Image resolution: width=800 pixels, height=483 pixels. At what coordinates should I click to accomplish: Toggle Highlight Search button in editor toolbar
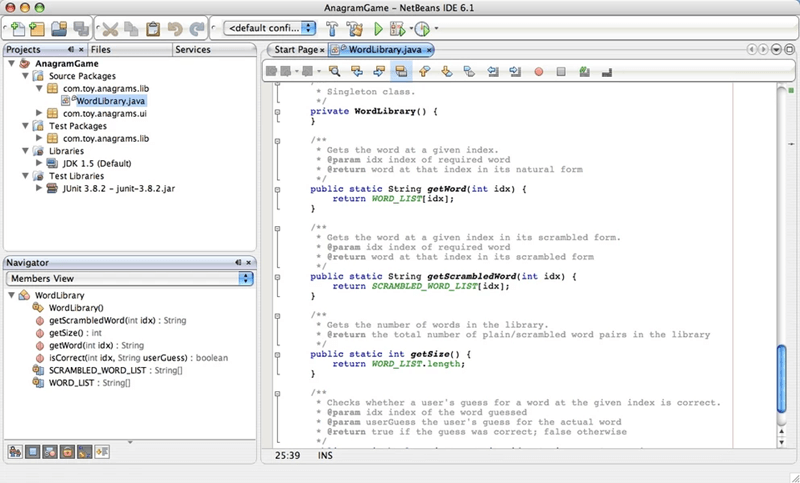click(401, 71)
